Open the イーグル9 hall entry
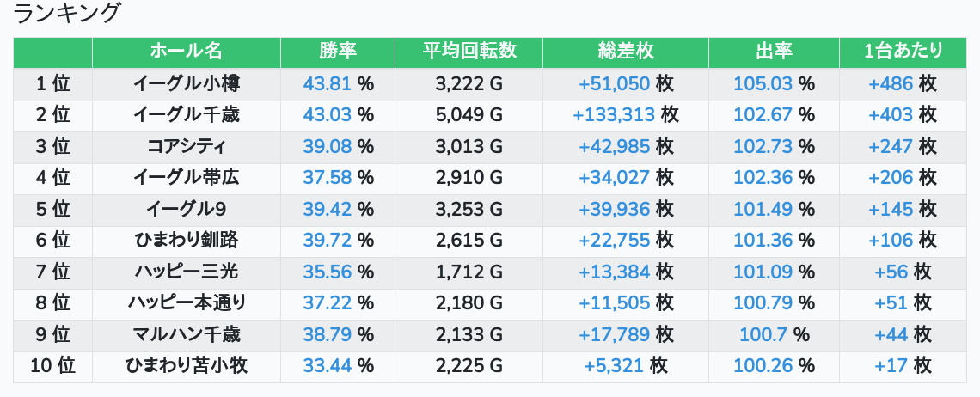The width and height of the screenshot is (980, 397). tap(187, 209)
